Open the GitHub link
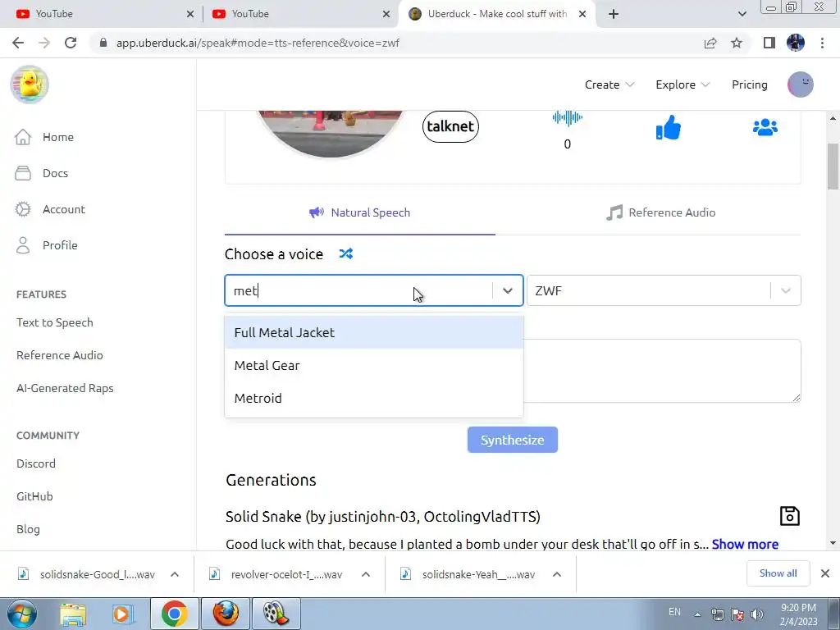The width and height of the screenshot is (840, 630). pos(34,496)
